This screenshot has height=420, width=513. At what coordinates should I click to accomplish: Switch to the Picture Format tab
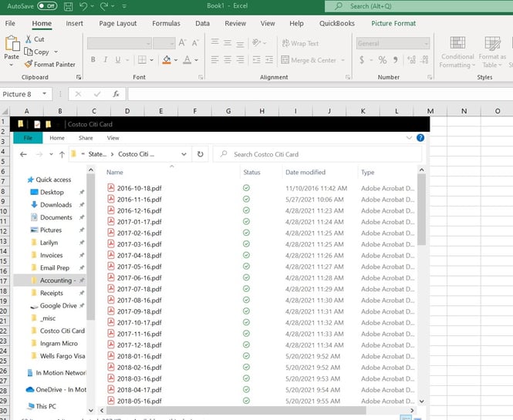tap(393, 24)
